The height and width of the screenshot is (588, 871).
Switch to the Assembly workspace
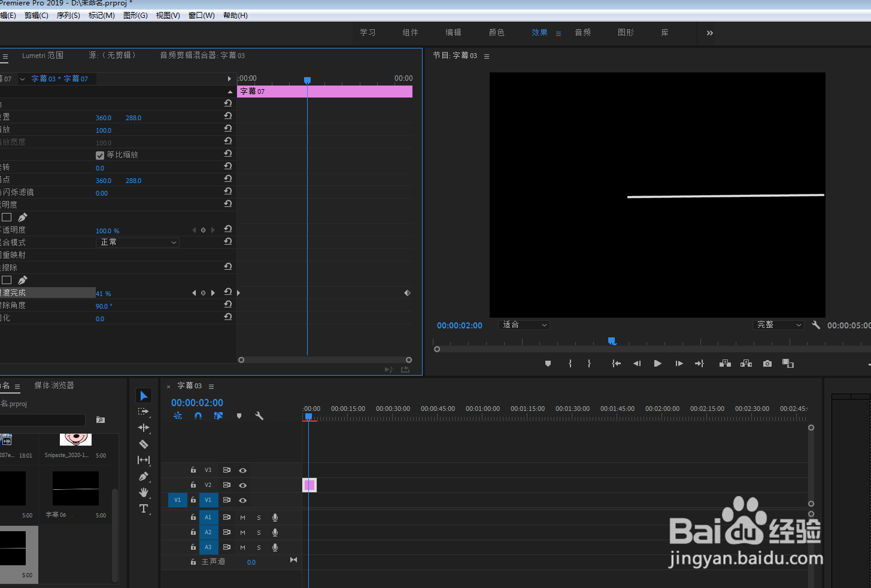point(411,33)
